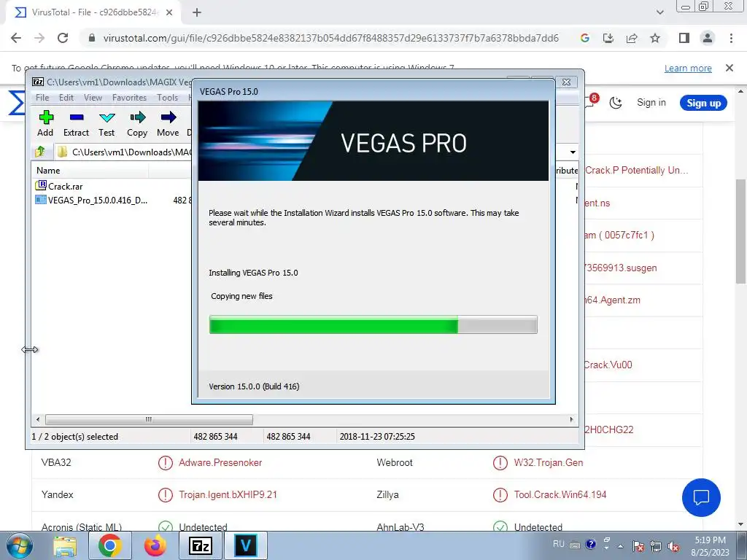Click the Sign in link on VirusTotal
The image size is (747, 560).
tap(651, 102)
